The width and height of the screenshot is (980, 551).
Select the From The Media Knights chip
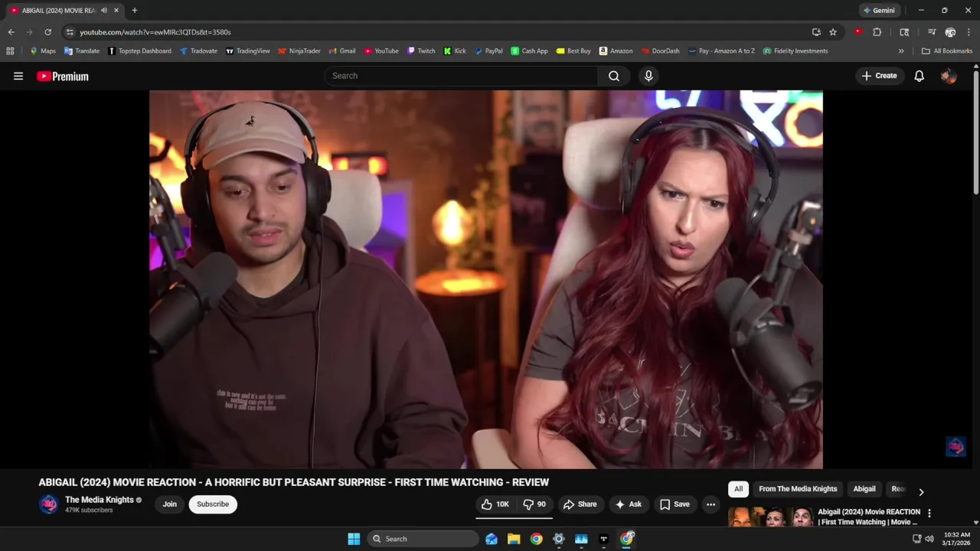tap(798, 489)
